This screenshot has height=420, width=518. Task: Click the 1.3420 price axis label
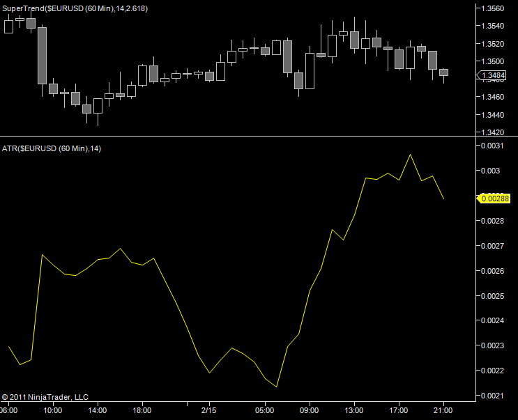493,132
